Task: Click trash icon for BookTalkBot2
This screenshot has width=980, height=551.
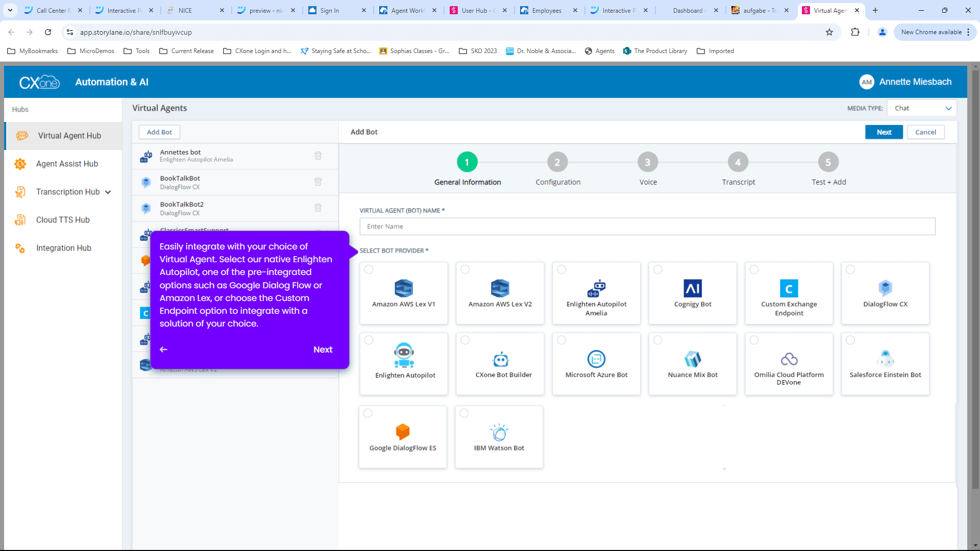Action: (318, 208)
